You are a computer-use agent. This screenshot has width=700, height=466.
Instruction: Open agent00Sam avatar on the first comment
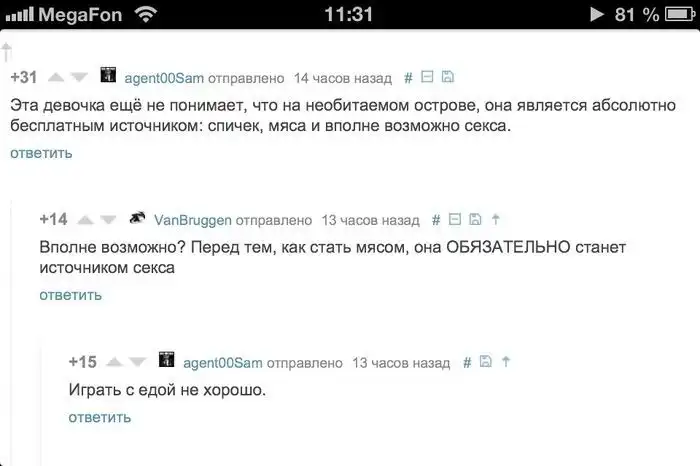[108, 75]
